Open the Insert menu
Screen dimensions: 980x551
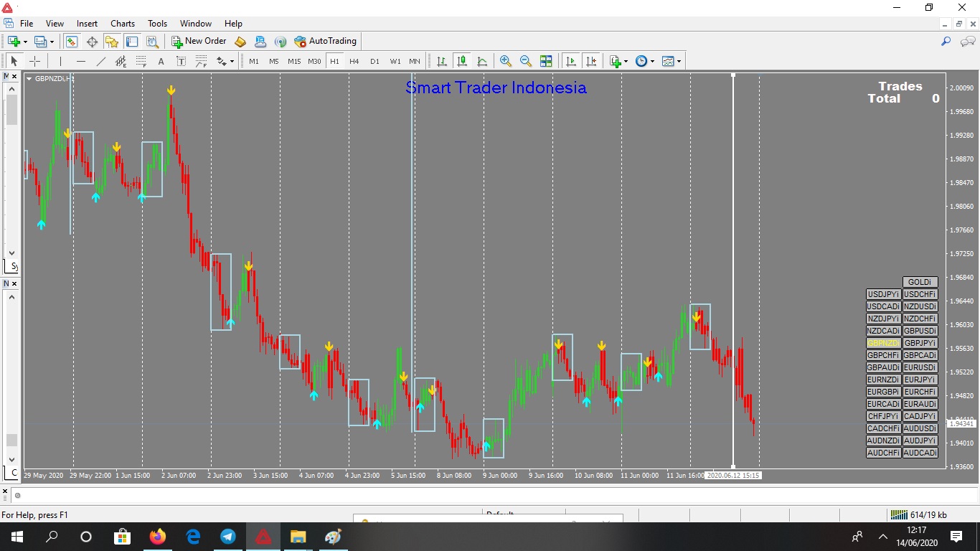point(87,24)
